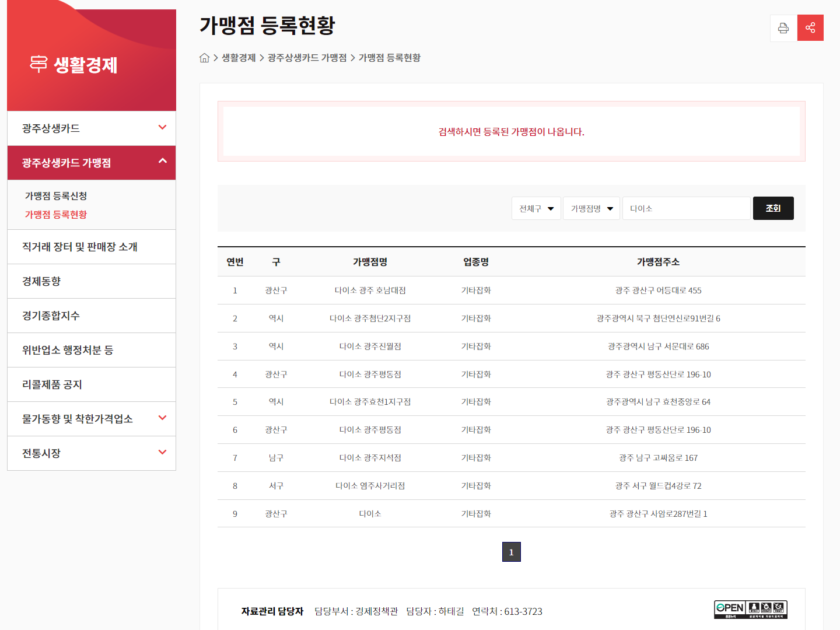Click the notice 검색하시면 등록된 가맹점이 나옵니다
The height and width of the screenshot is (630, 840).
point(512,132)
